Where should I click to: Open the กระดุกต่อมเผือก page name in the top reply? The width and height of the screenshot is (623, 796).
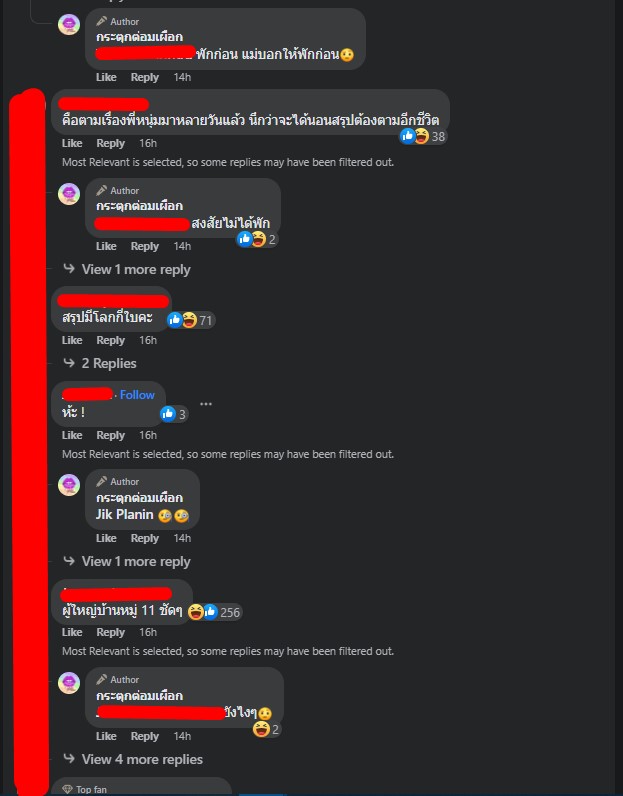(139, 37)
